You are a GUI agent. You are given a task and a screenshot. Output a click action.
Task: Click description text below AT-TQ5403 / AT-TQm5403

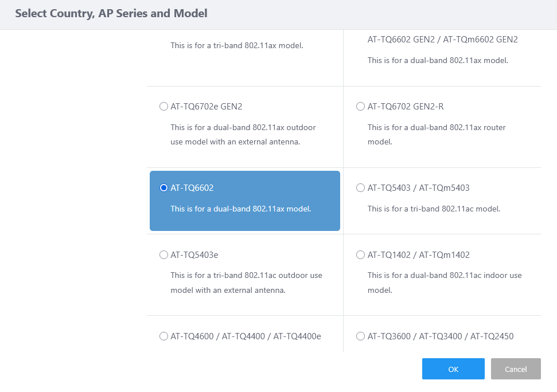434,209
